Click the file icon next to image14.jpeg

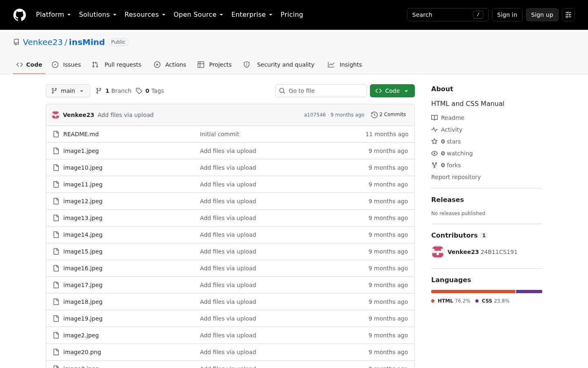point(56,235)
